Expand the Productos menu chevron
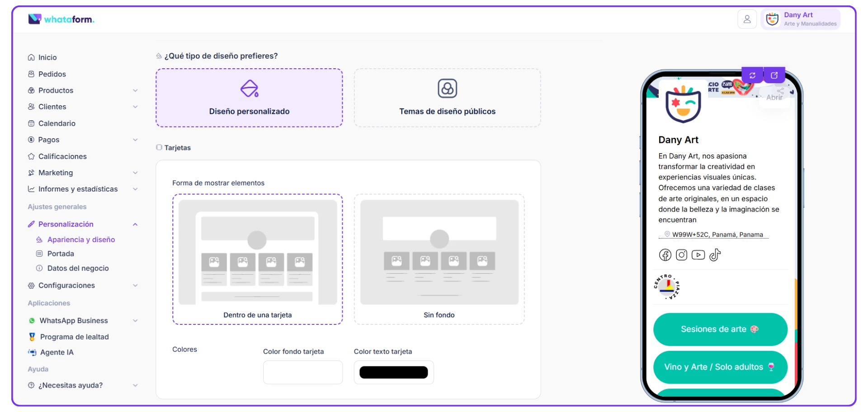The height and width of the screenshot is (412, 868). (135, 90)
